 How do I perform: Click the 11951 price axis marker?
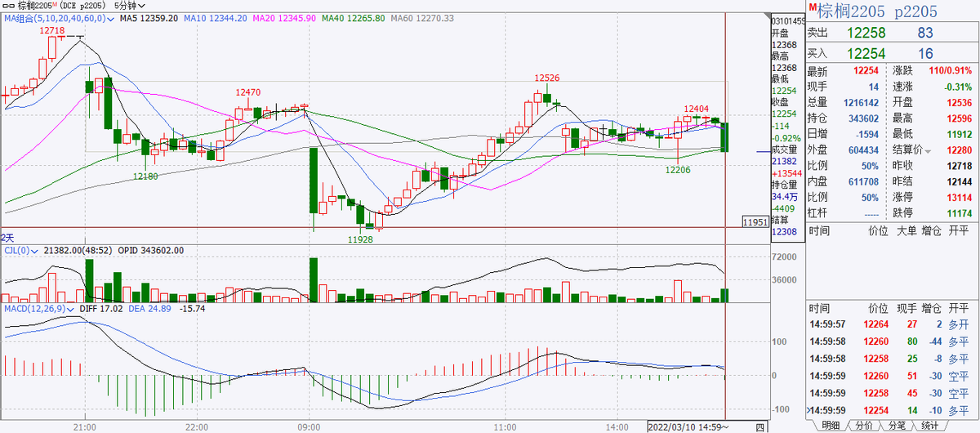click(754, 222)
